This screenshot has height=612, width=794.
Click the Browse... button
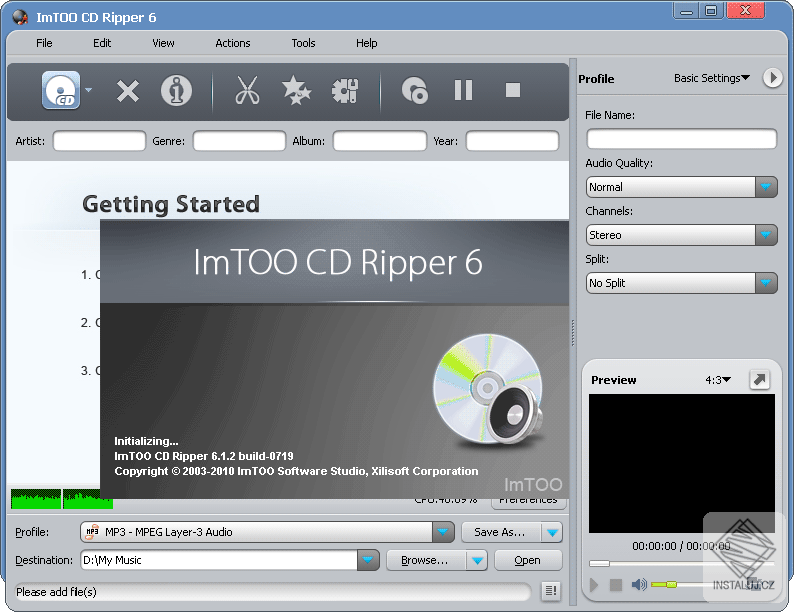pyautogui.click(x=425, y=560)
